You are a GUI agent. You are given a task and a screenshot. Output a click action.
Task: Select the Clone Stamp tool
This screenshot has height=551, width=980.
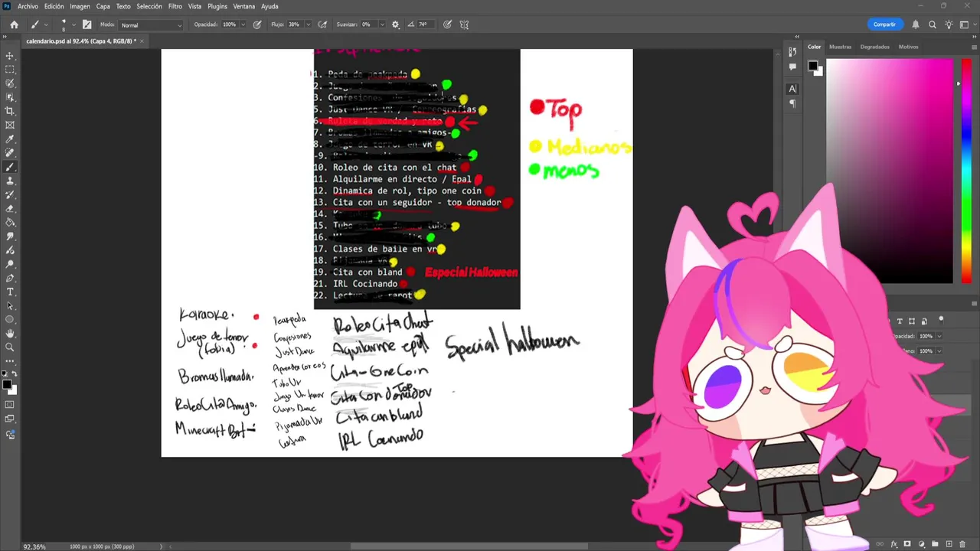(x=10, y=181)
